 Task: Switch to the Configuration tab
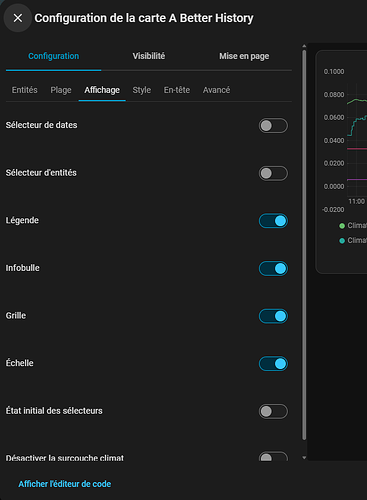54,56
